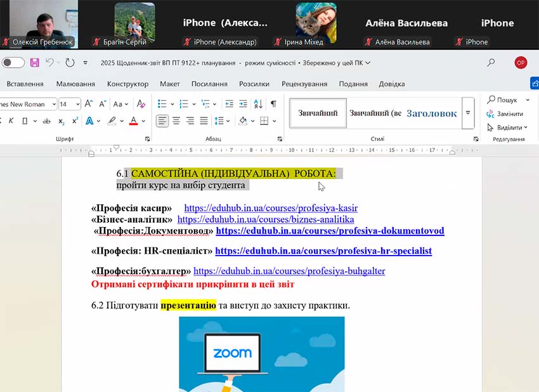Click the Redo arrow icon
Image resolution: width=539 pixels, height=392 pixels.
click(x=69, y=63)
